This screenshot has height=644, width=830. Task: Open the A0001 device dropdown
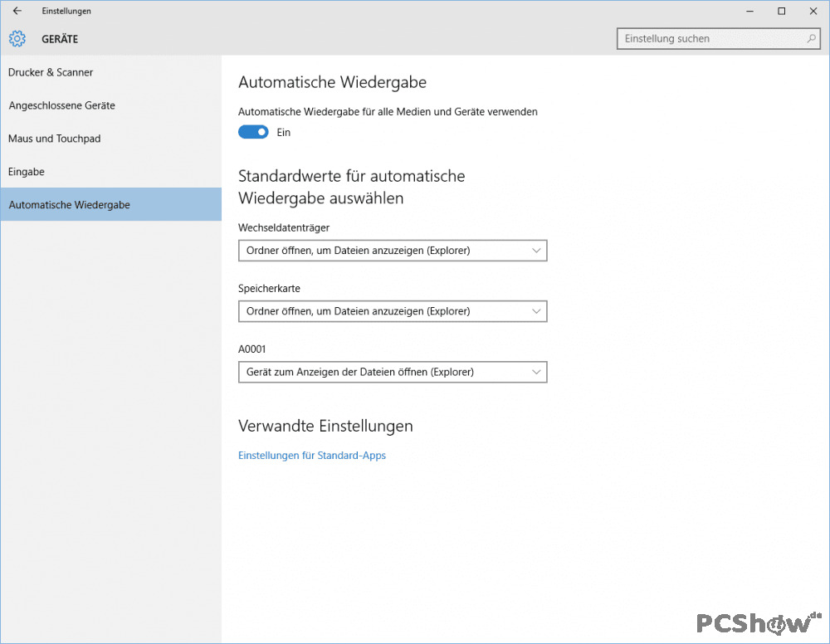393,372
